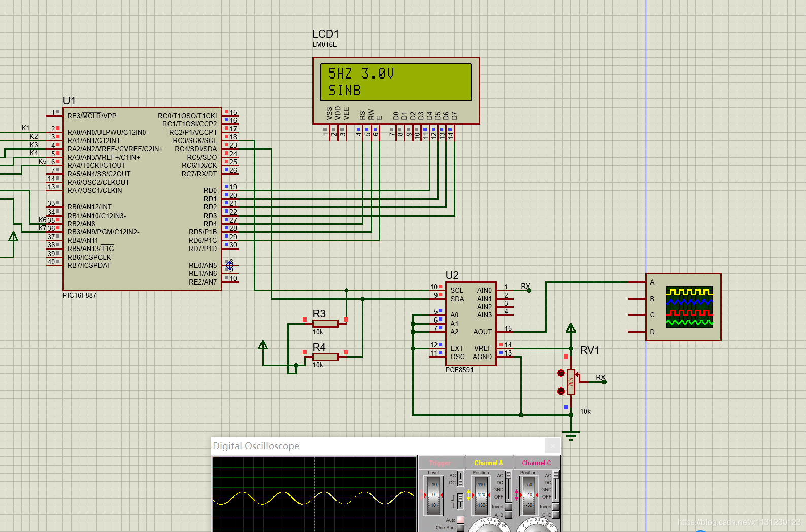Click the ground symbol below RV1
806x532 pixels.
(x=571, y=435)
